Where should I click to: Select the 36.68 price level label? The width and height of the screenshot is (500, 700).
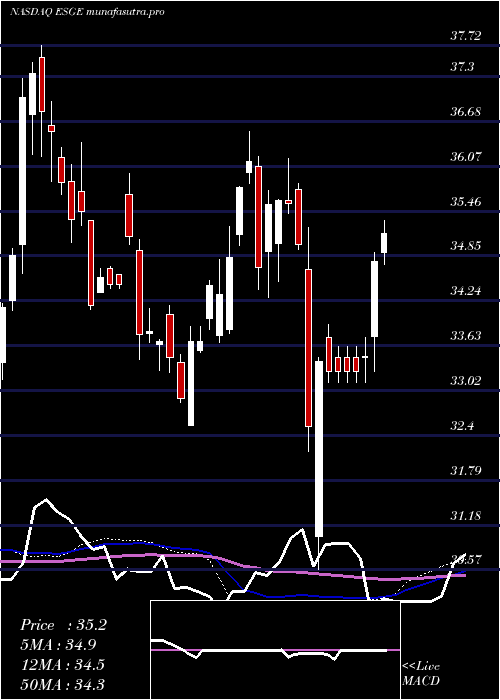coord(466,112)
